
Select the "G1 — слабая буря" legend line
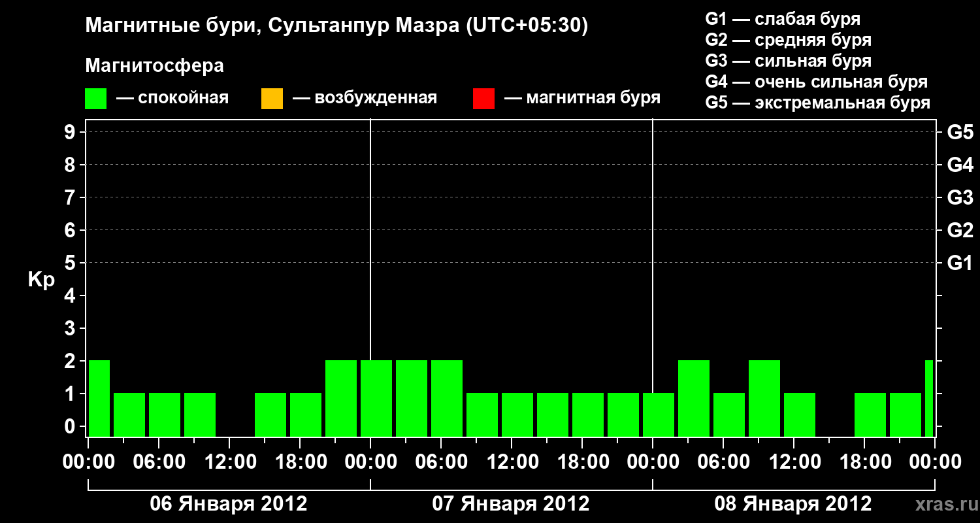[x=783, y=19]
